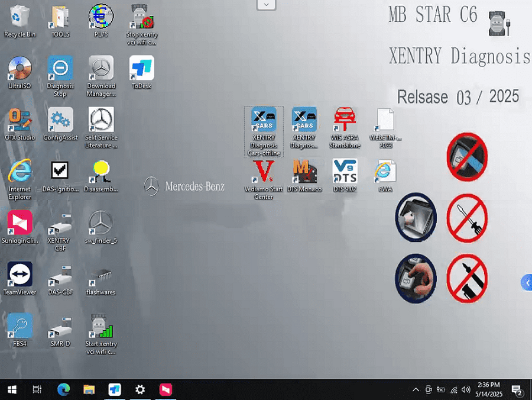Screen dimensions: 532x400
Task: Launch Vediamo Start Center
Action: point(264,180)
